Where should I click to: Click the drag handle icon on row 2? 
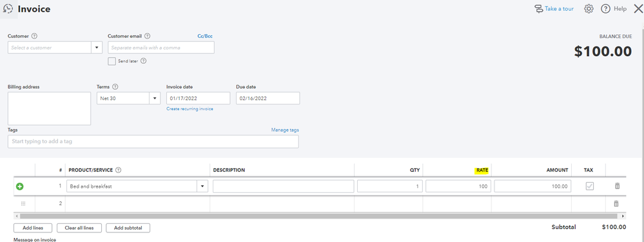tap(23, 203)
